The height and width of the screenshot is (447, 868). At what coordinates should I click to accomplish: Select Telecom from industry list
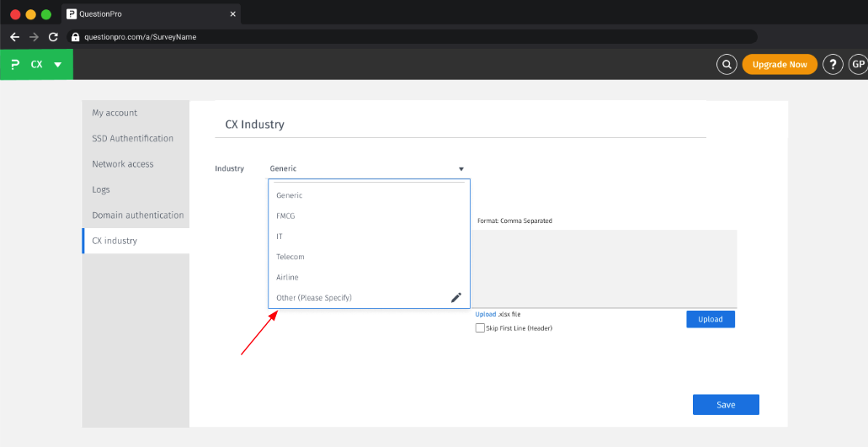[290, 257]
